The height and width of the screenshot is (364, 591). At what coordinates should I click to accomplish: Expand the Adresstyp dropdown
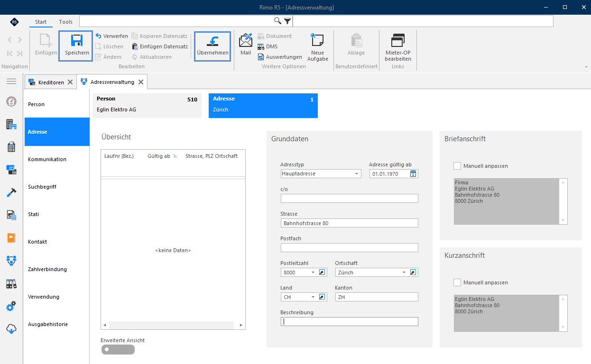point(357,173)
